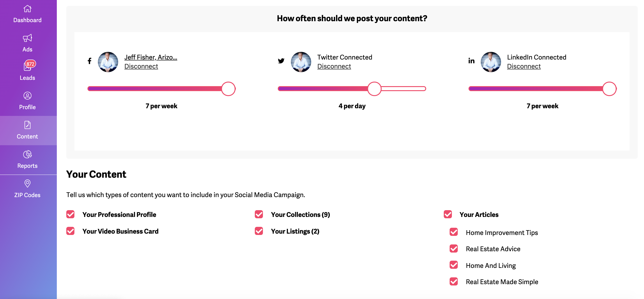
Task: Open the Ads megaphone icon
Action: [x=27, y=38]
